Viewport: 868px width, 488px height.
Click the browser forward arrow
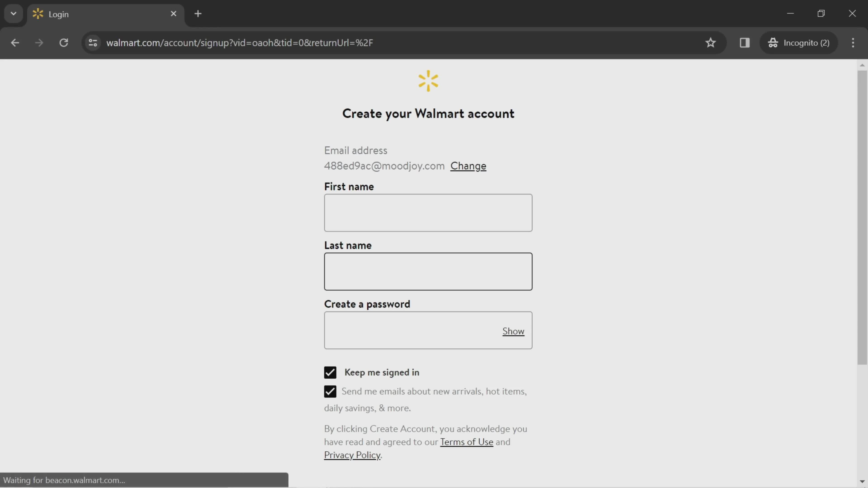(39, 43)
